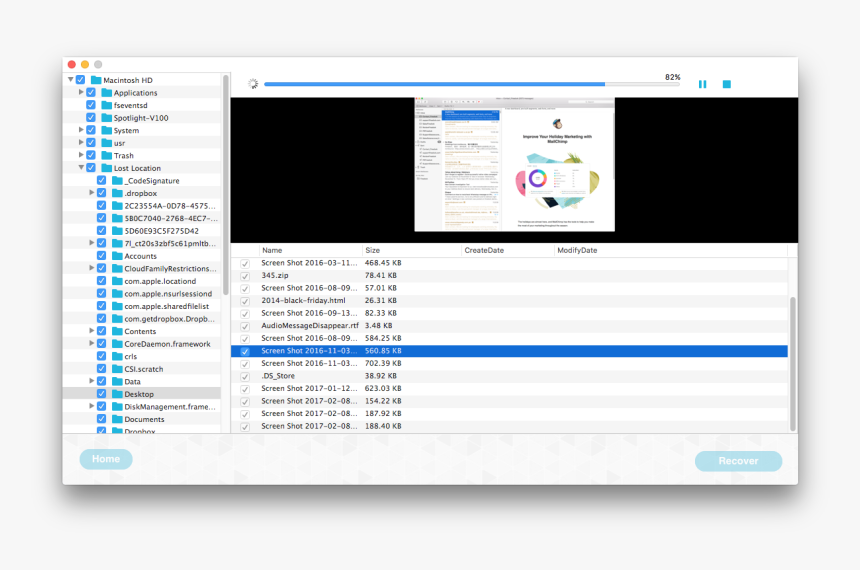Click the scan progress bar at 82%
The height and width of the screenshot is (570, 860).
(472, 84)
